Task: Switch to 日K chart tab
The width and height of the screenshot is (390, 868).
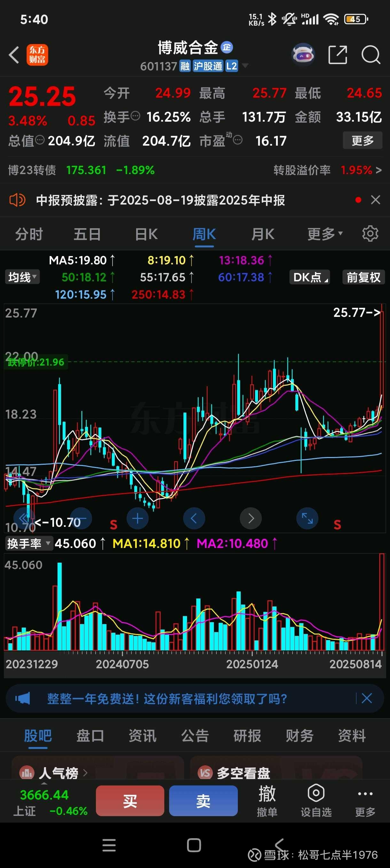Action: 146,234
